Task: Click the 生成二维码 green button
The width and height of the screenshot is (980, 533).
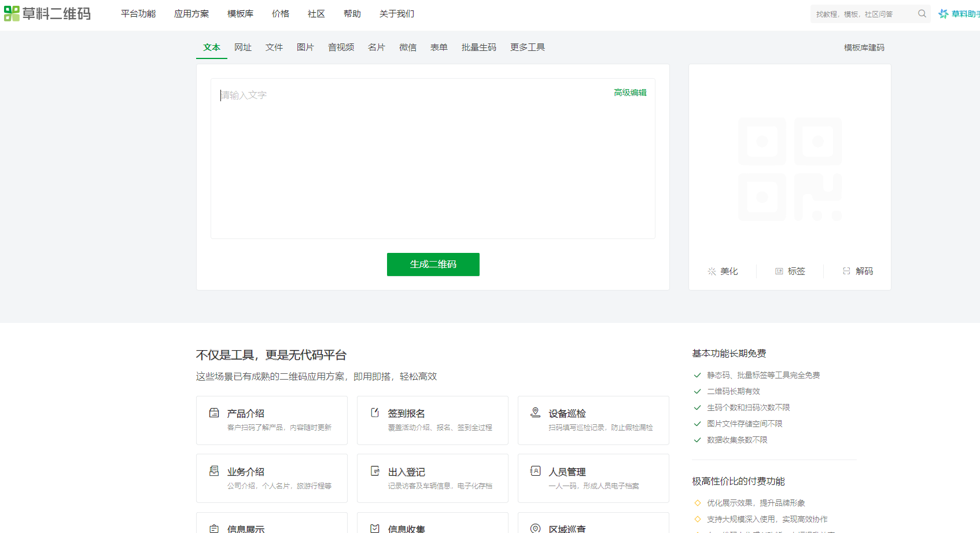Action: click(x=433, y=264)
